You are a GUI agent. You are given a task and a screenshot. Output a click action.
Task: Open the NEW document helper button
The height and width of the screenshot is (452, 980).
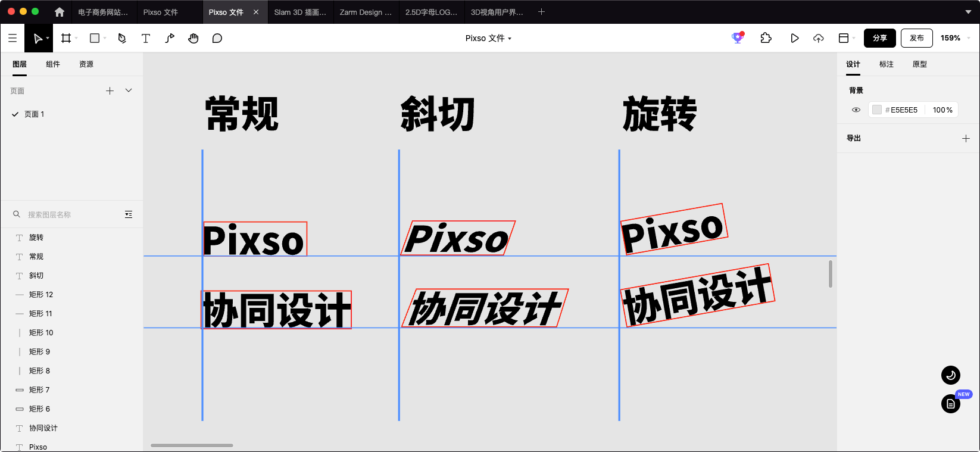point(951,404)
